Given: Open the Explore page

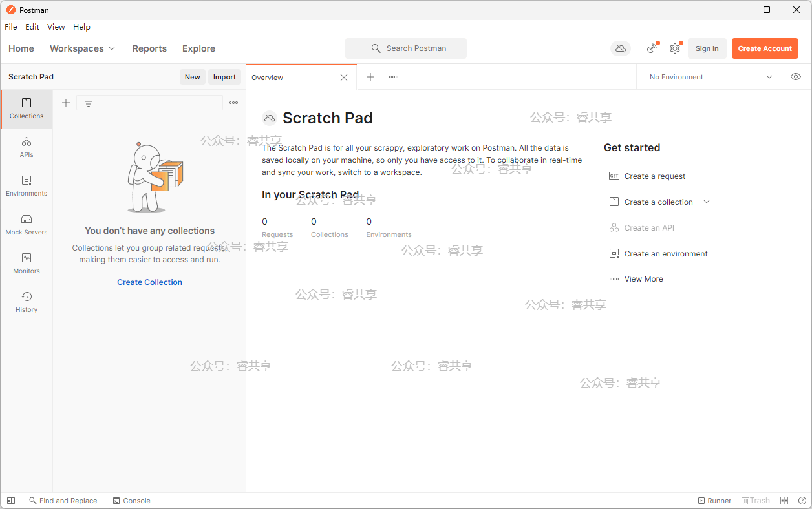Looking at the screenshot, I should pos(198,48).
